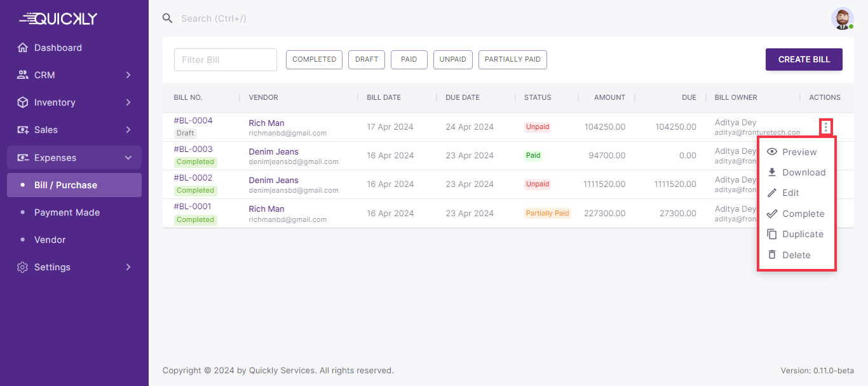868x386 pixels.
Task: Click the three-dot actions icon for #BL-0004
Action: [x=825, y=127]
